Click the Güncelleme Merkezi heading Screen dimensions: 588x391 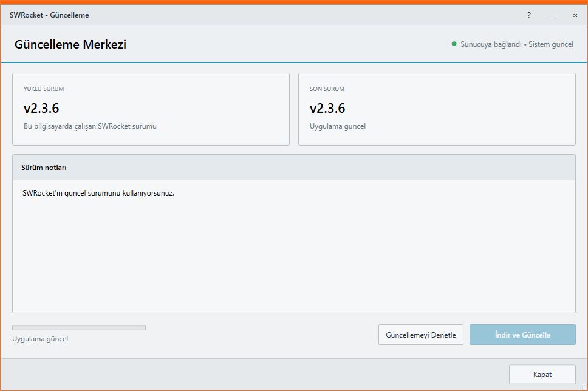[70, 44]
